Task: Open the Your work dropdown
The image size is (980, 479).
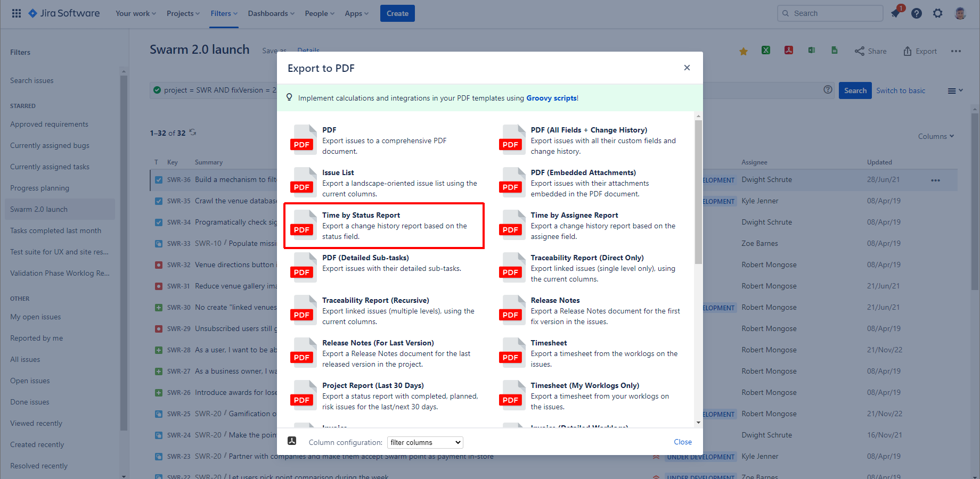Action: [136, 13]
